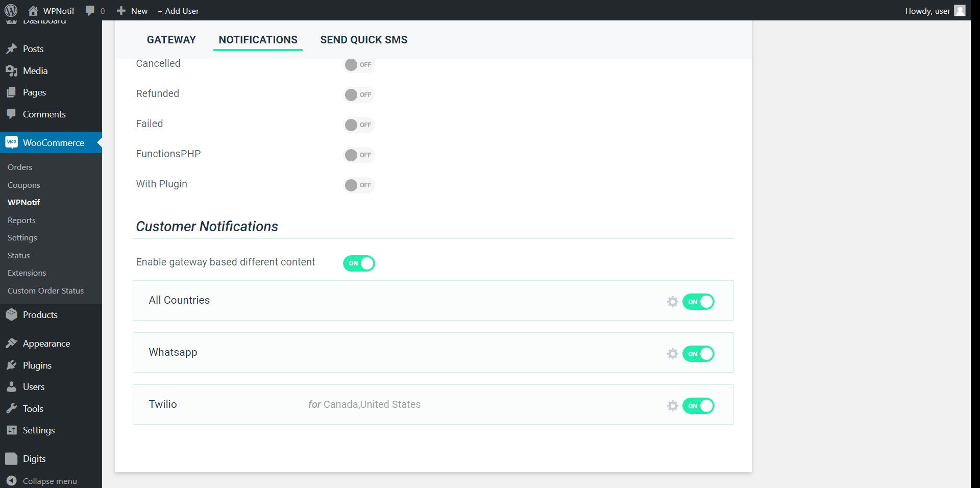Screen dimensions: 980x488
Task: Click the Add User link
Action: tap(178, 10)
